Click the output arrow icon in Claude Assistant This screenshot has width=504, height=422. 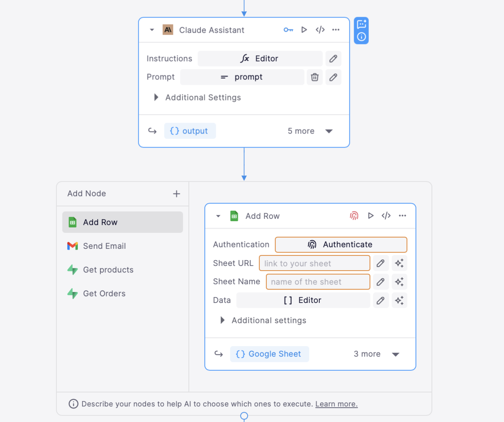pos(152,131)
